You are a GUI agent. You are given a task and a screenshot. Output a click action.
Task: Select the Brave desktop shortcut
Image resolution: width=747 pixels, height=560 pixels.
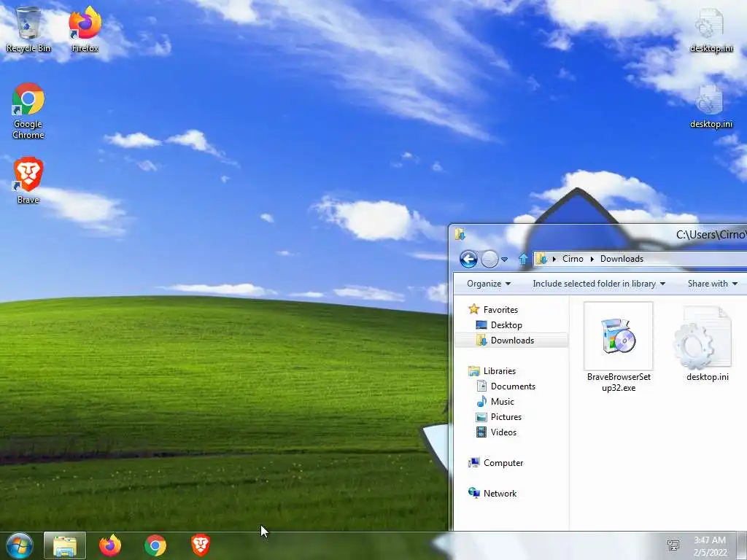pyautogui.click(x=28, y=181)
